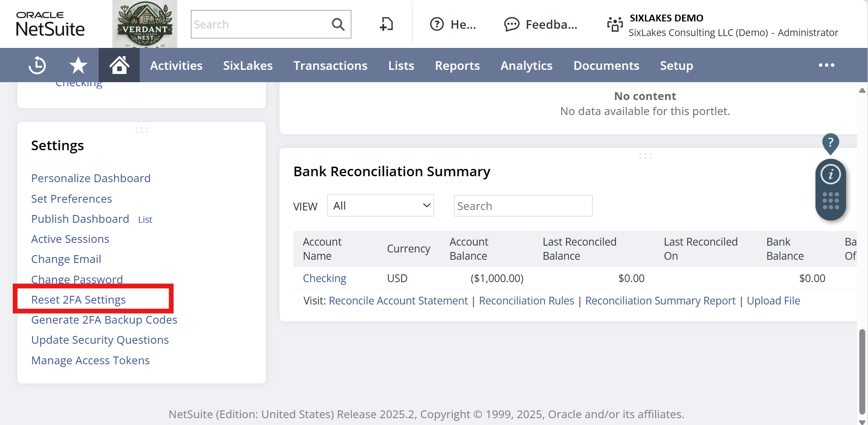Open the shortcuts star icon
The image size is (868, 425).
(78, 65)
